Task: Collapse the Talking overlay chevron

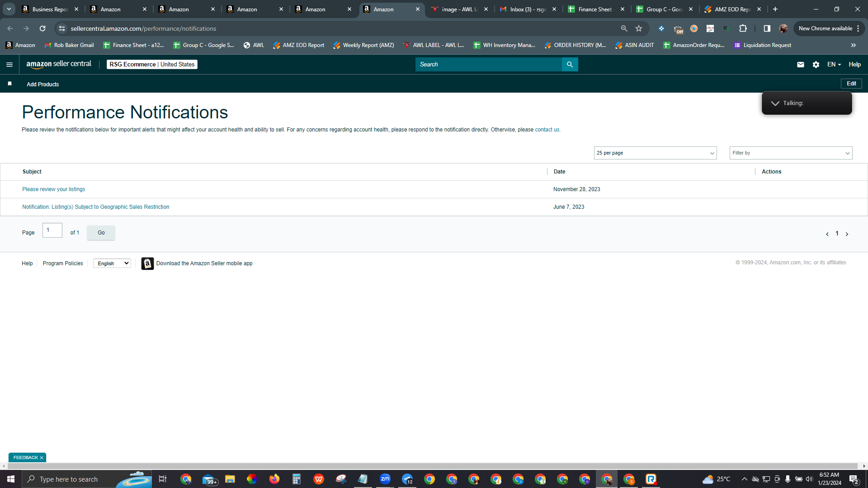Action: 775,103
